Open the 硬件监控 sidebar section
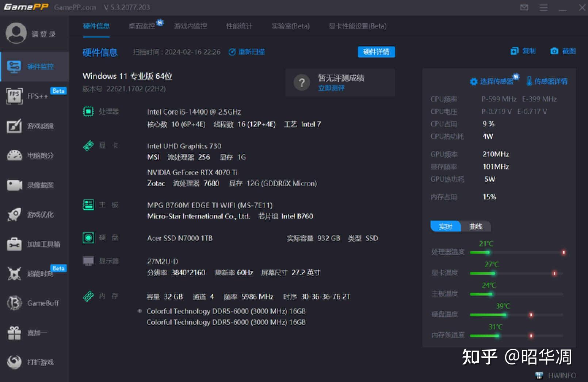Image resolution: width=588 pixels, height=382 pixels. [35, 66]
